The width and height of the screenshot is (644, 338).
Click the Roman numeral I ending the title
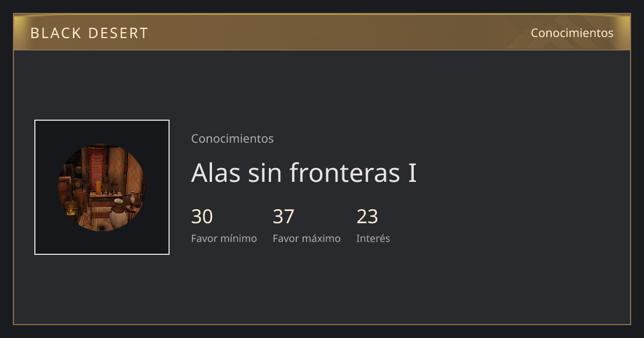point(413,173)
